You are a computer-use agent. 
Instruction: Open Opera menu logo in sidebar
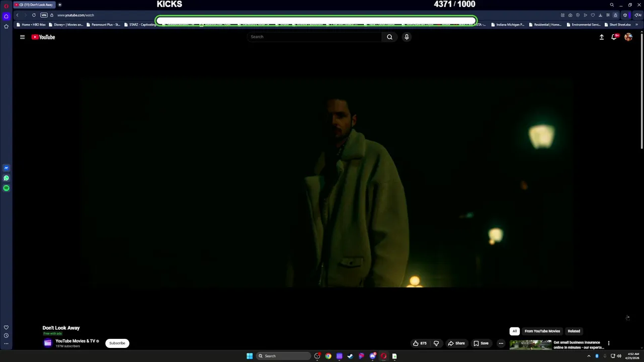click(6, 5)
